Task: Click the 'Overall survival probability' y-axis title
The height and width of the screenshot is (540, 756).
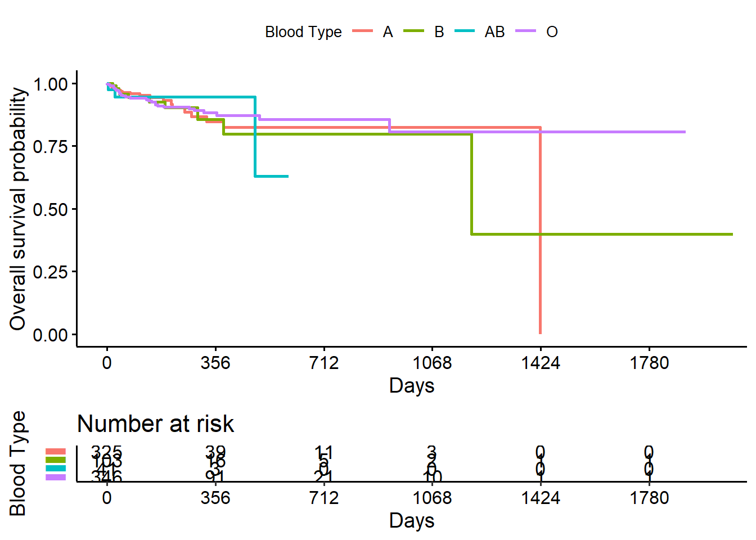Action: 18,208
